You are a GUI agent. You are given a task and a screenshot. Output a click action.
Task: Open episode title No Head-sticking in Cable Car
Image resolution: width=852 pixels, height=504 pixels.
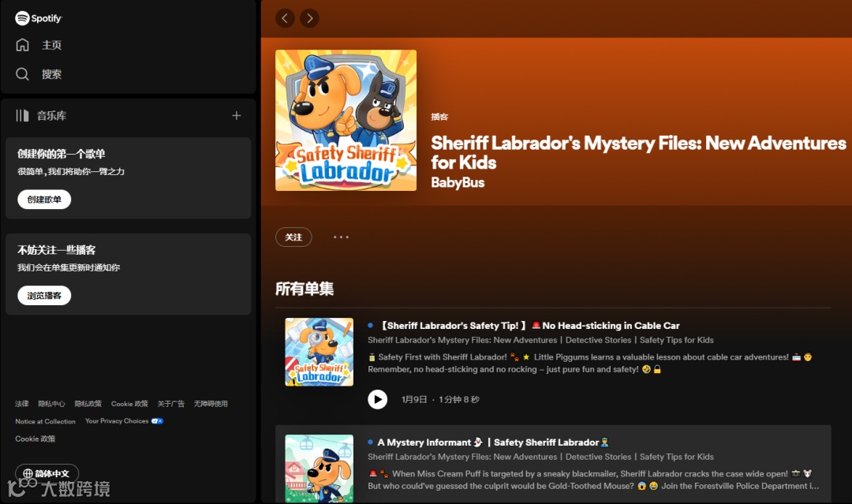tap(529, 325)
